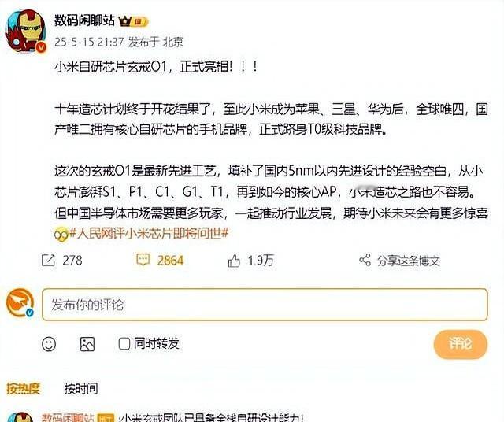Click the 25-5-15 21:37 post timestamp
The image size is (504, 422).
[x=89, y=42]
